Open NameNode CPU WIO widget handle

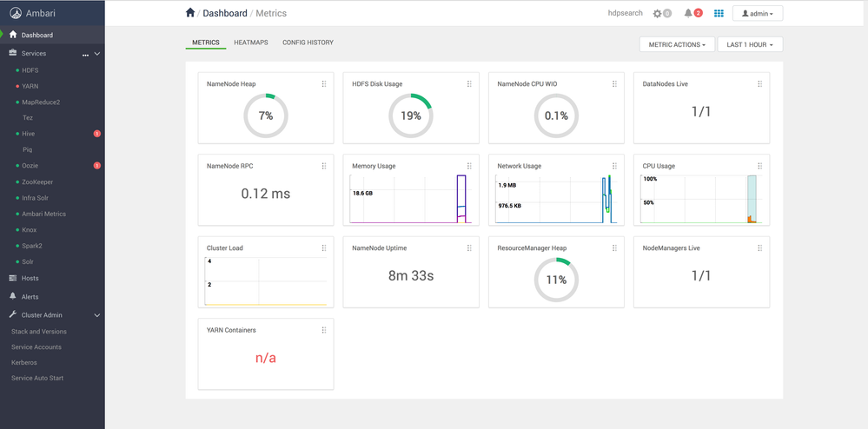point(614,83)
